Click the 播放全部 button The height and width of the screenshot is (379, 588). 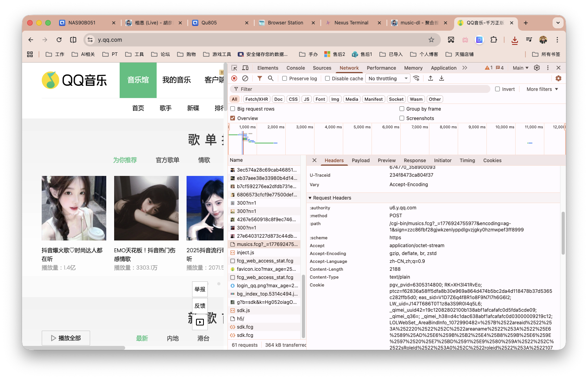[x=66, y=338]
